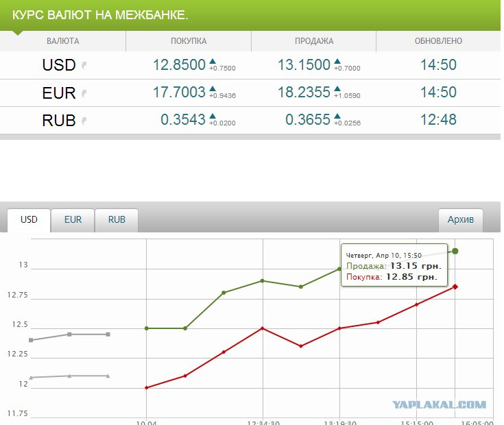Click EUR sell change +1.0590

347,96
